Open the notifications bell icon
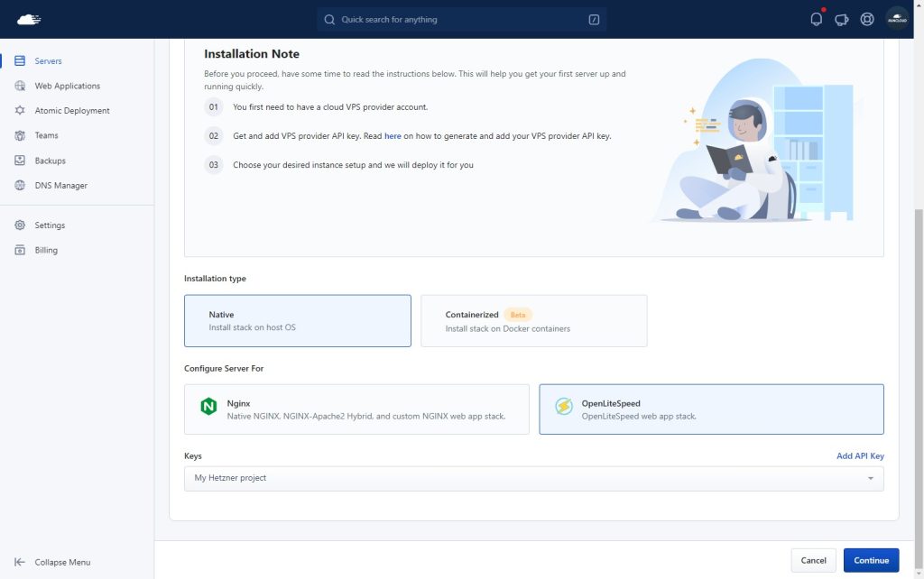This screenshot has height=579, width=924. (x=816, y=20)
